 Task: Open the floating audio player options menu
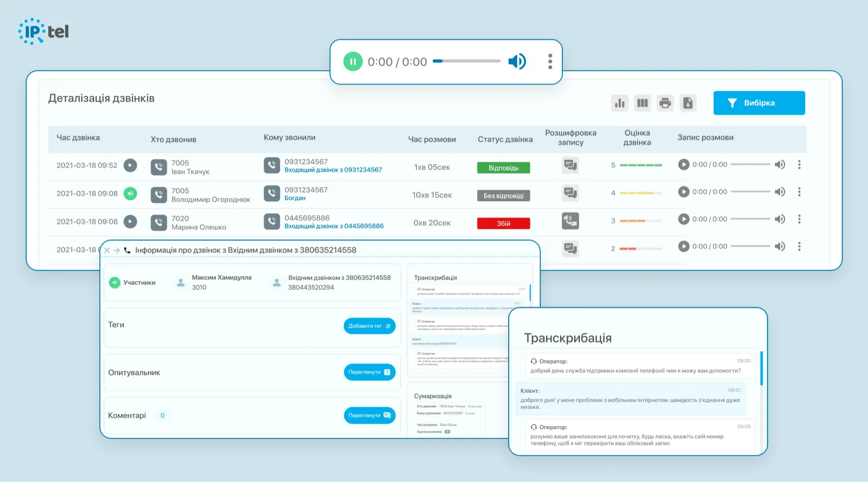pyautogui.click(x=550, y=61)
